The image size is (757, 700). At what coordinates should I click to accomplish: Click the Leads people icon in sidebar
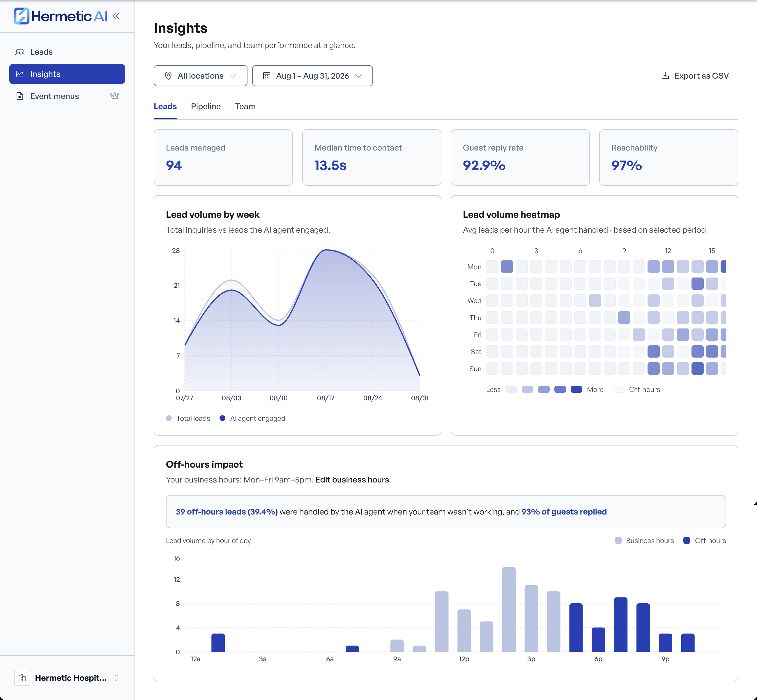click(20, 52)
